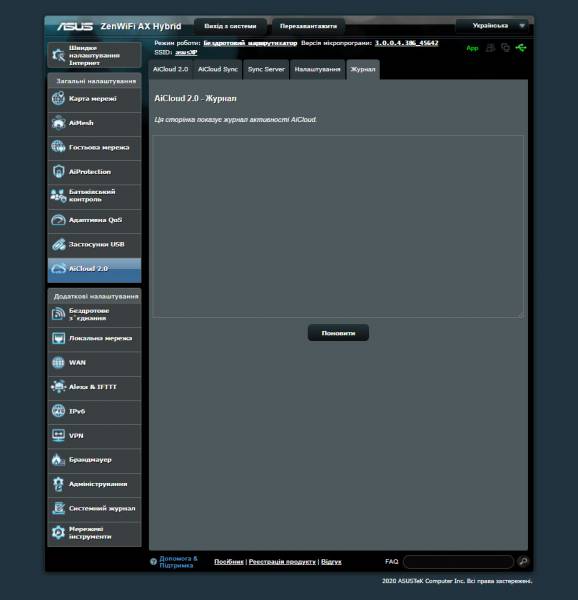The height and width of the screenshot is (600, 578).
Task: Click the Adaptive QoS gauge icon
Action: (x=58, y=220)
